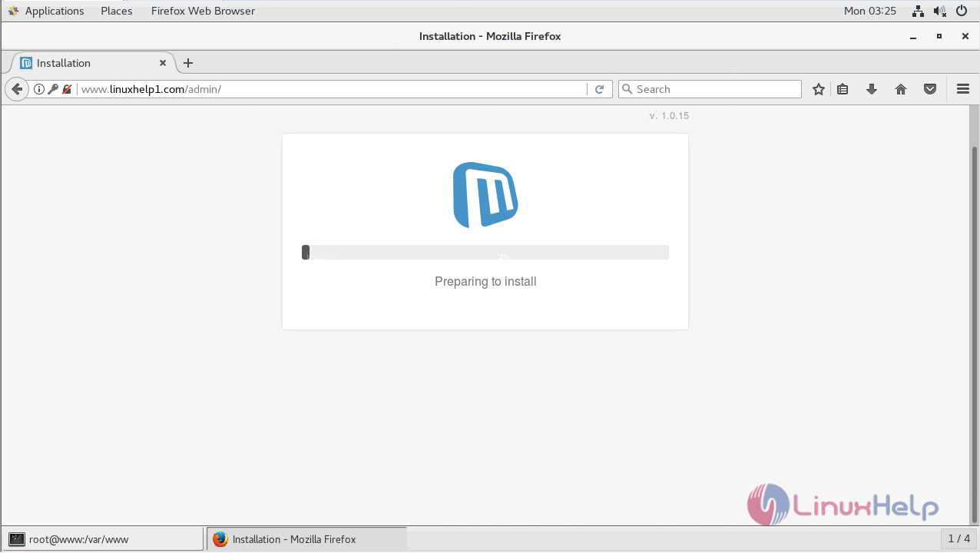
Task: Click the site information icon in the address bar
Action: click(x=38, y=89)
